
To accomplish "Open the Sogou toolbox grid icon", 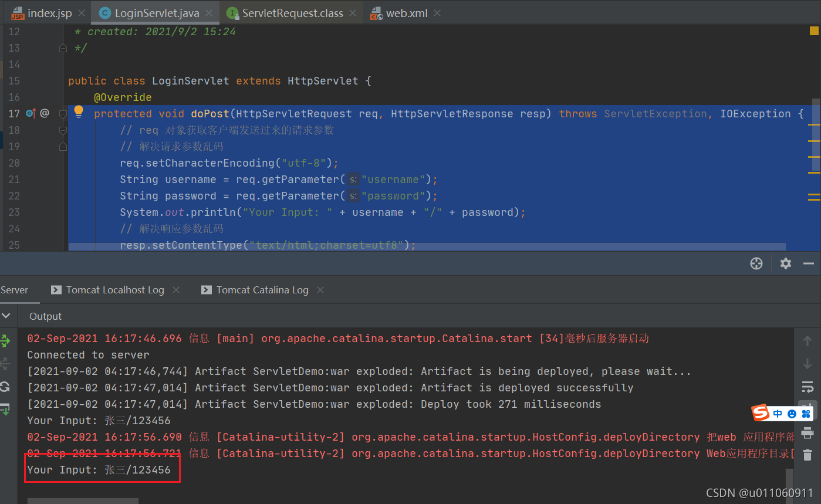I will [x=806, y=414].
